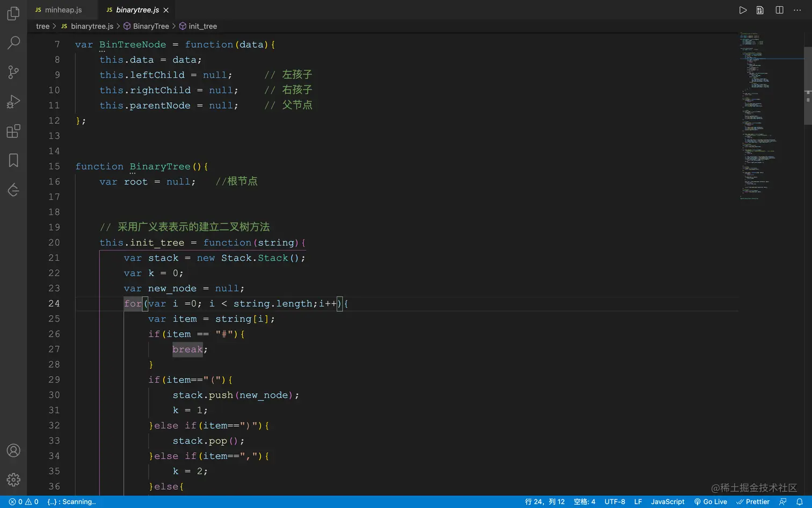Open the Manage gear menu

[13, 480]
